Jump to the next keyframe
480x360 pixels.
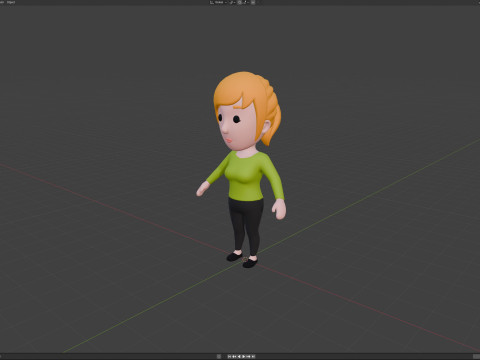(248, 356)
